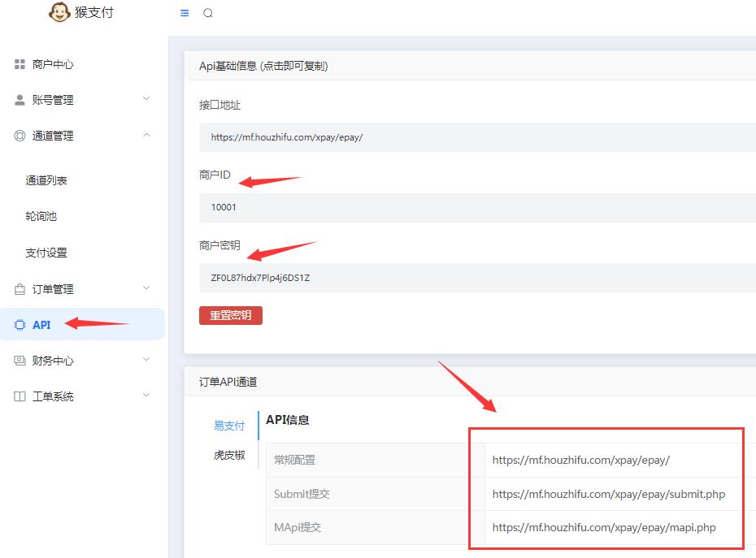Screen dimensions: 756x558
Task: Click the 订单管理 menu label
Action: (53, 289)
